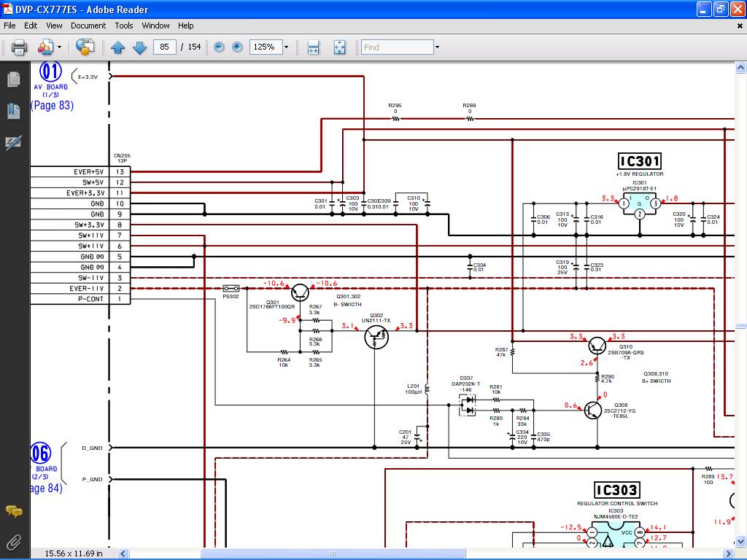Expand the collaborate icon dropdown arrow
Screen dimensions: 747x560
pyautogui.click(x=60, y=47)
